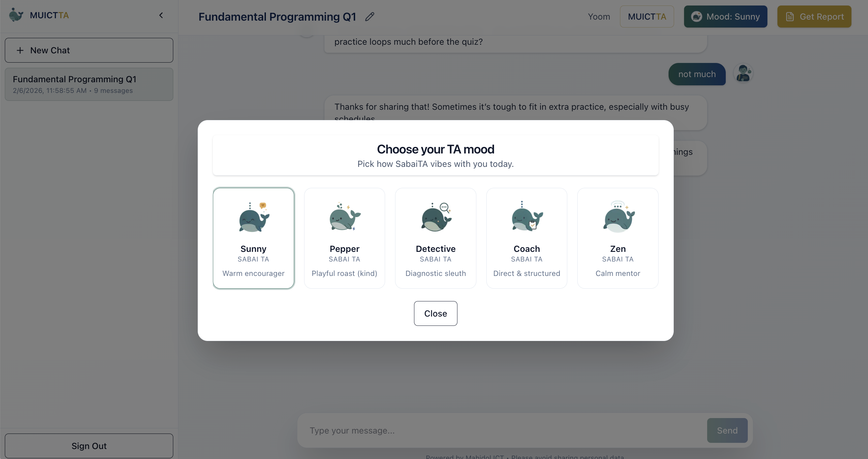This screenshot has width=868, height=459.
Task: Select the Pepper 'Playful roast (kind)' mood
Action: click(344, 238)
